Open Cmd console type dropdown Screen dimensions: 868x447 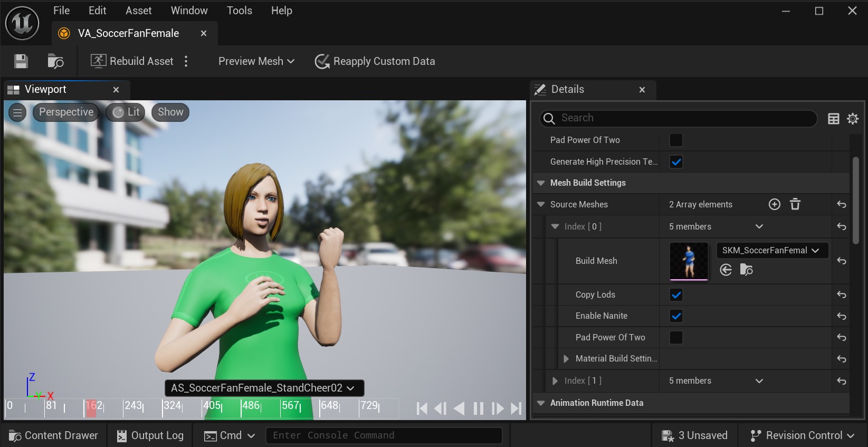(x=230, y=435)
